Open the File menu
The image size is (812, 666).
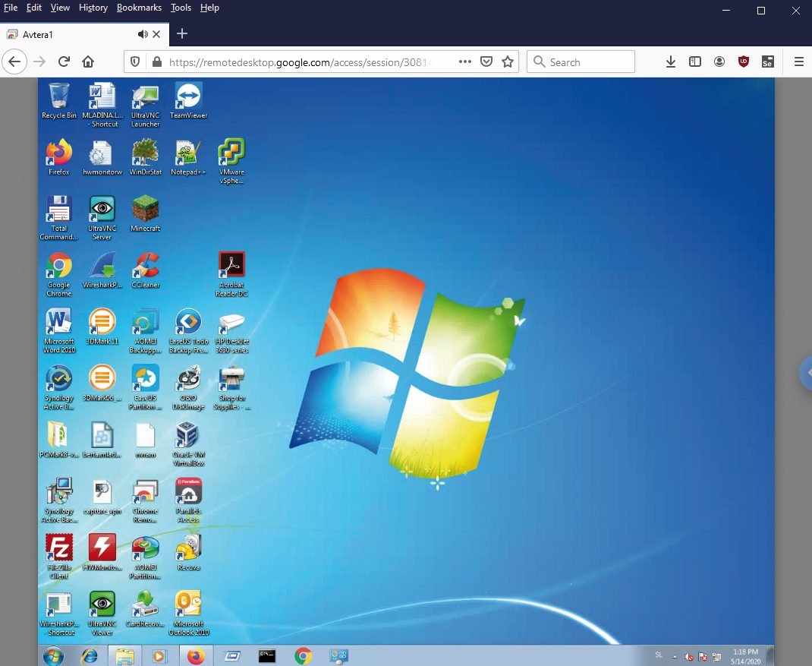point(11,8)
